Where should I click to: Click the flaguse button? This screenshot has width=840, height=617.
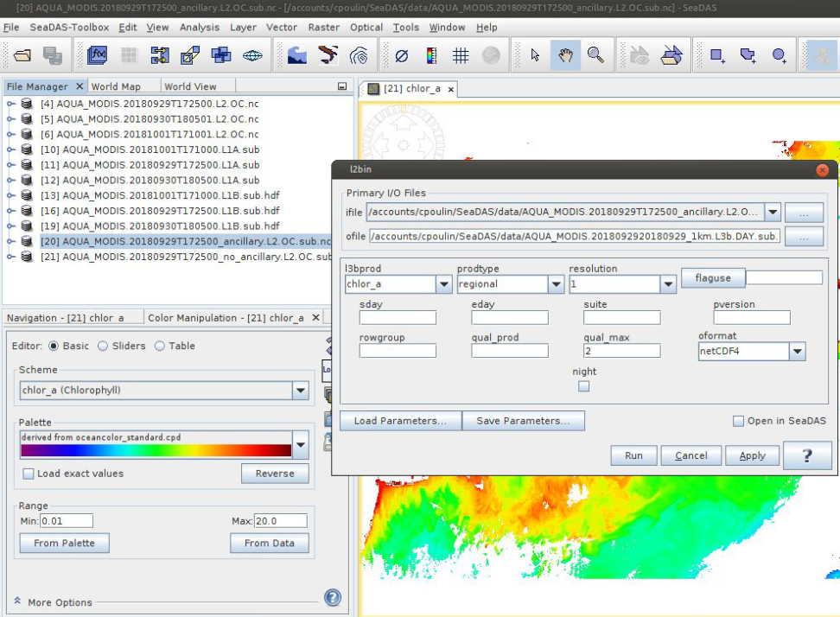pyautogui.click(x=713, y=277)
